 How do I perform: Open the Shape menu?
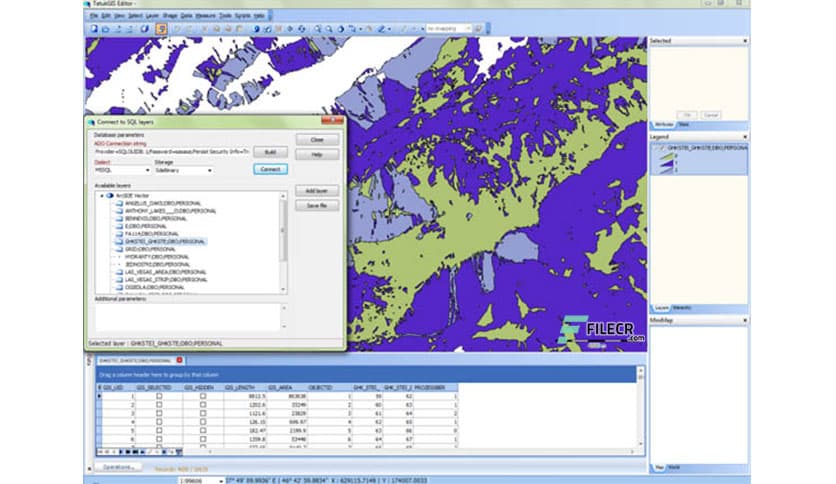[x=170, y=16]
